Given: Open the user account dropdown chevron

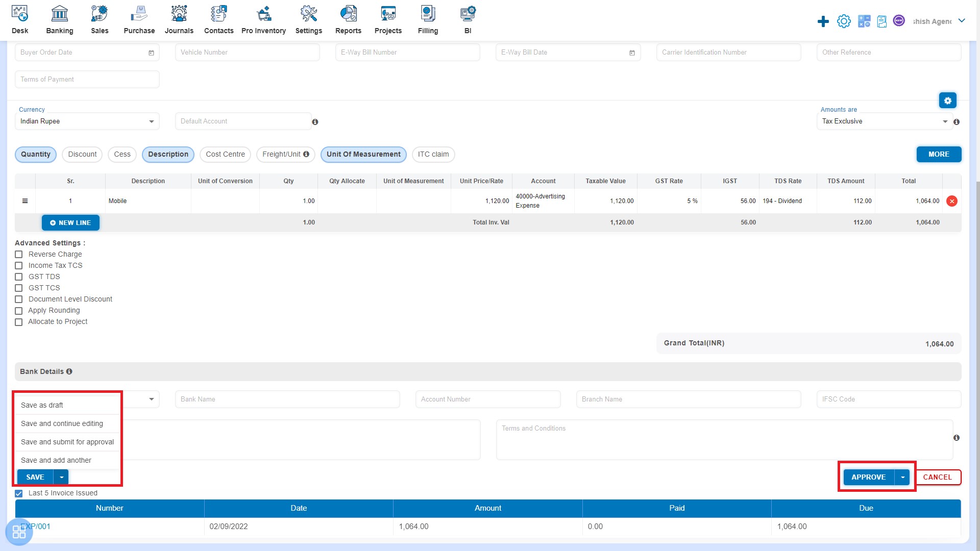Looking at the screenshot, I should [962, 21].
